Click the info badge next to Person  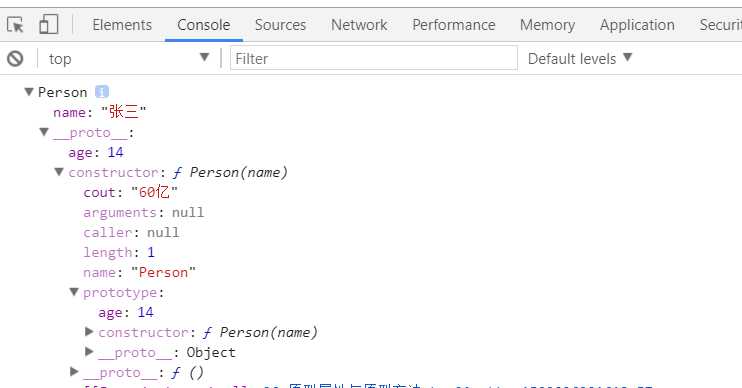102,91
